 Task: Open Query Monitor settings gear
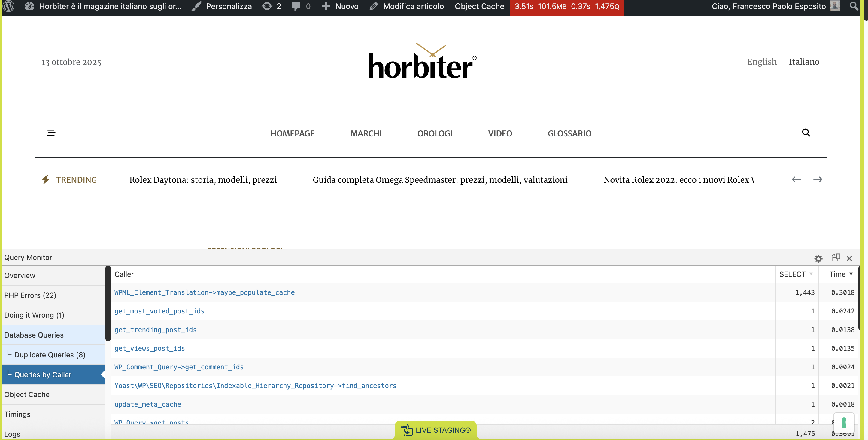(x=818, y=258)
